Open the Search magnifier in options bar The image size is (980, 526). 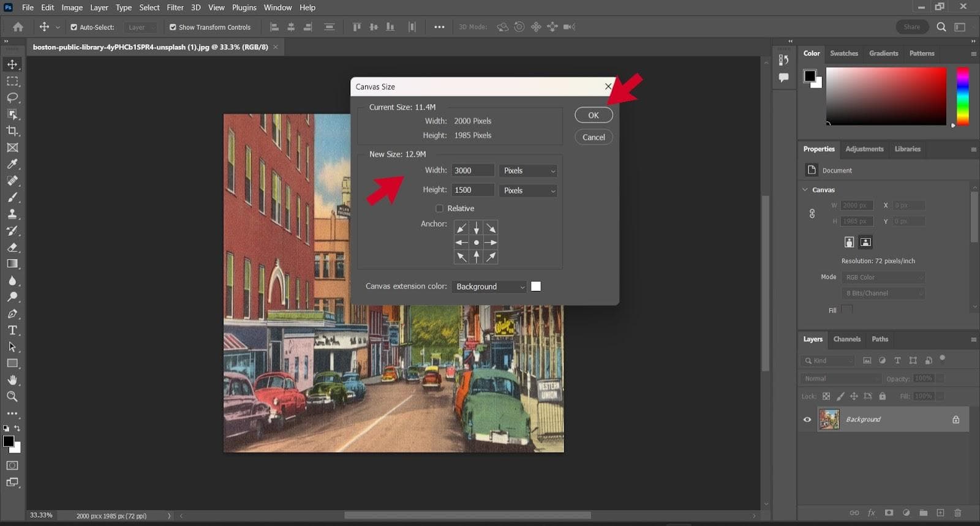(x=941, y=27)
